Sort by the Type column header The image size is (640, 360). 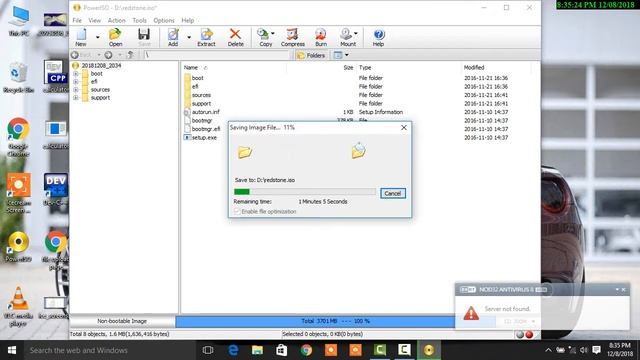[x=408, y=67]
